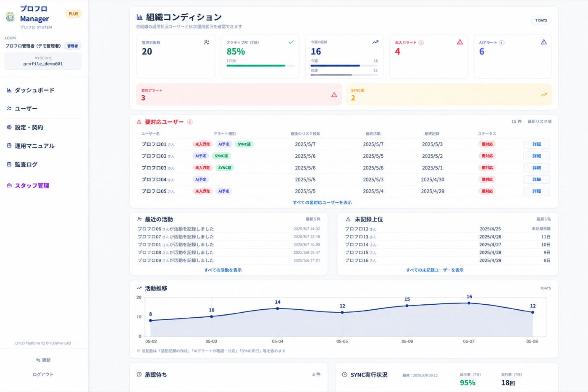Open the 最新リスク順 sort option
588x392 pixels.
click(x=539, y=122)
